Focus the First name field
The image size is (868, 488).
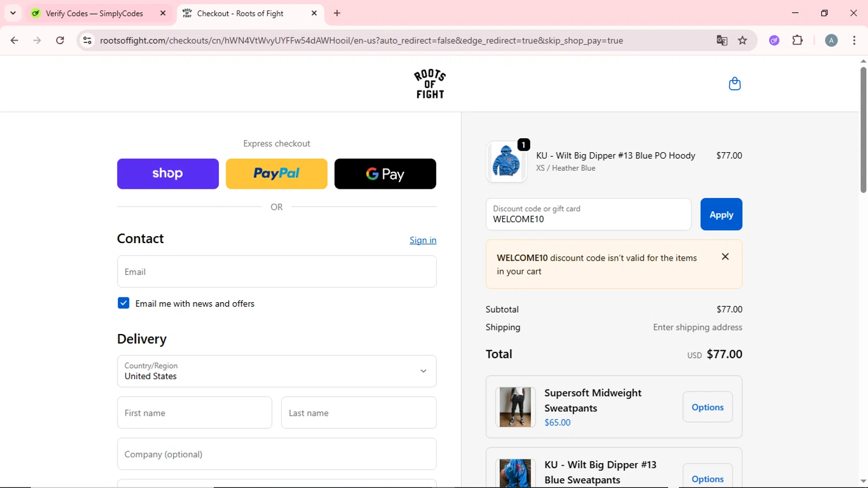coord(194,413)
